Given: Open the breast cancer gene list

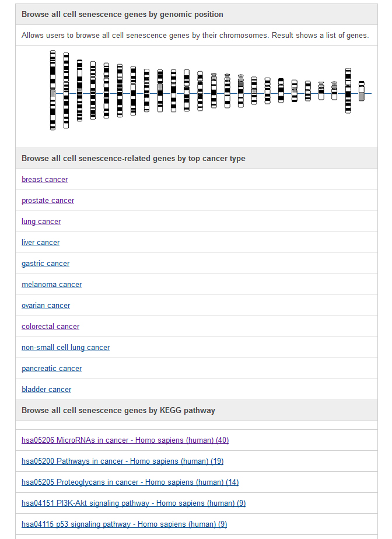Looking at the screenshot, I should [x=45, y=180].
